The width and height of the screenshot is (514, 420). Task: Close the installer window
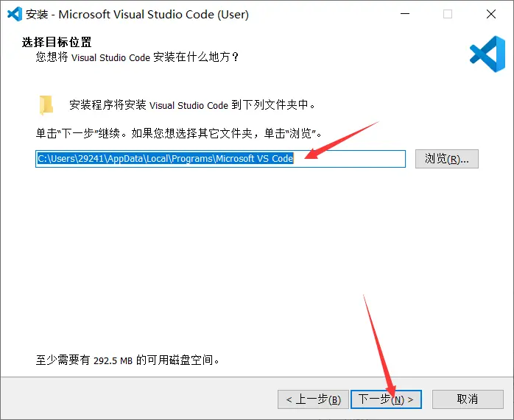click(x=491, y=14)
